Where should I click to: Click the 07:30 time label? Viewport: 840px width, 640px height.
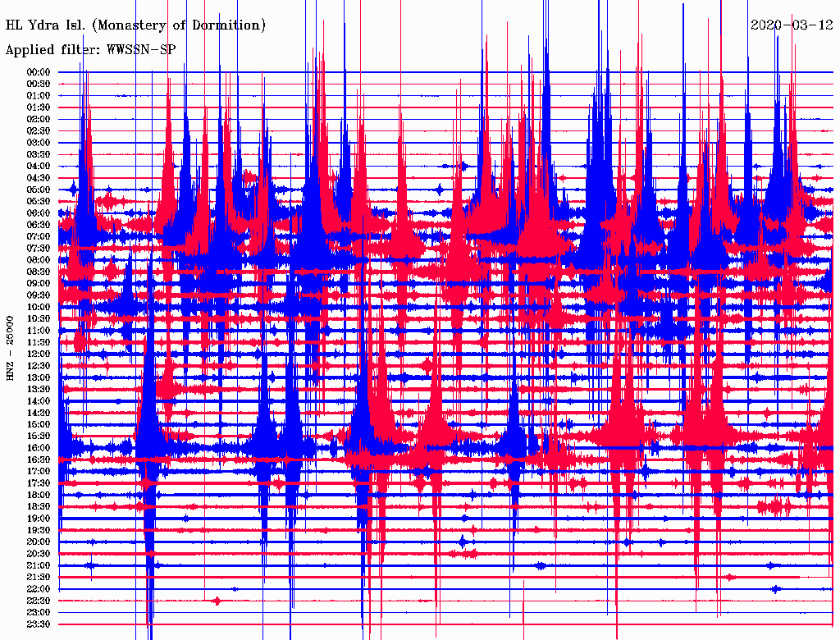point(39,248)
